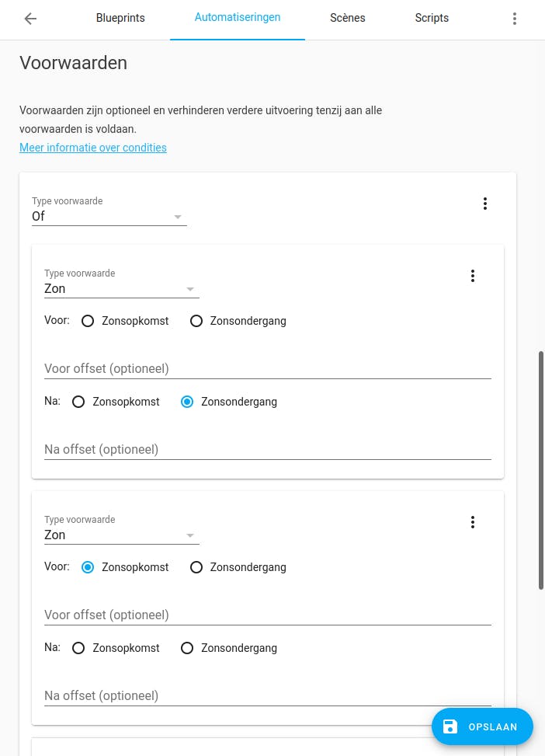This screenshot has width=545, height=756.
Task: Open 'Meer informatie over condities' link
Action: [93, 148]
